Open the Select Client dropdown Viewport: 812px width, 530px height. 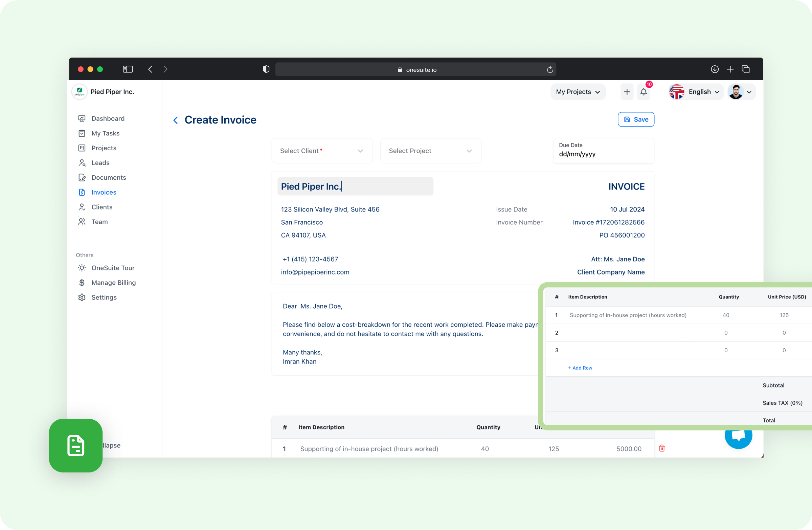click(x=321, y=150)
